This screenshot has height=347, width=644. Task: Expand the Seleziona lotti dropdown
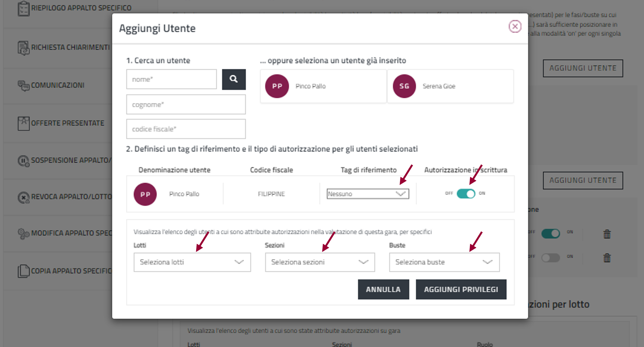[192, 262]
